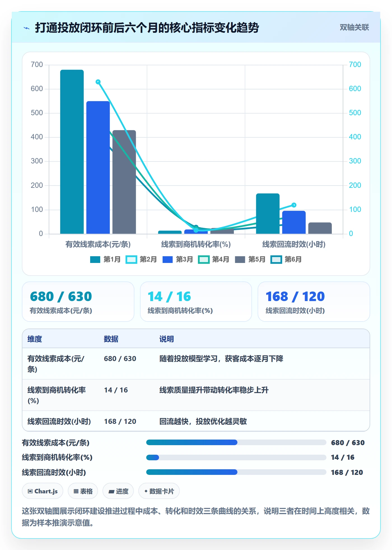Click the gray 第5月 bar in 线索回流时效

click(x=320, y=228)
